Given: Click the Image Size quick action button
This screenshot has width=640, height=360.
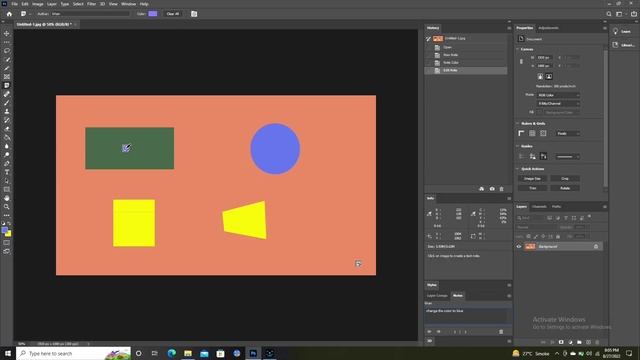Looking at the screenshot, I should (x=532, y=179).
